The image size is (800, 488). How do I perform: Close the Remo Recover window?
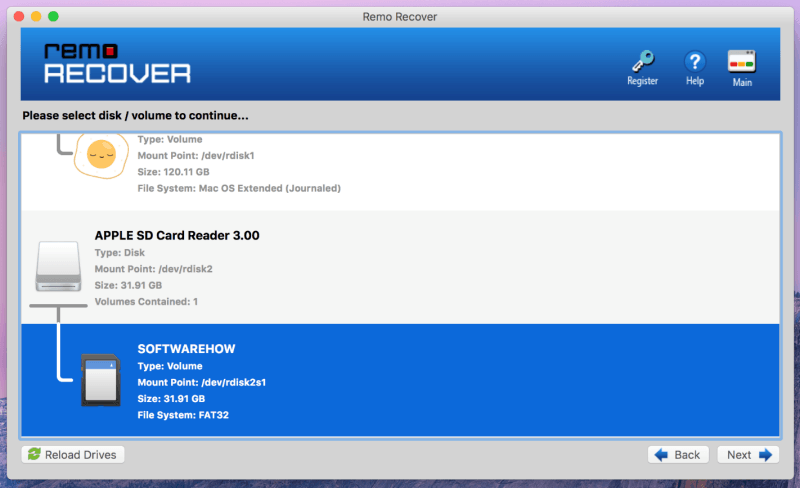click(19, 16)
